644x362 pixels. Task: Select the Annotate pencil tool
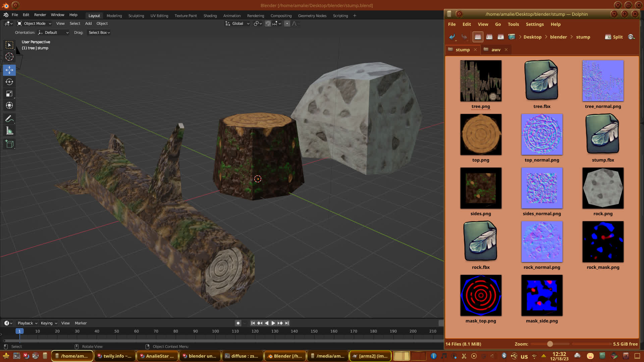[9, 119]
